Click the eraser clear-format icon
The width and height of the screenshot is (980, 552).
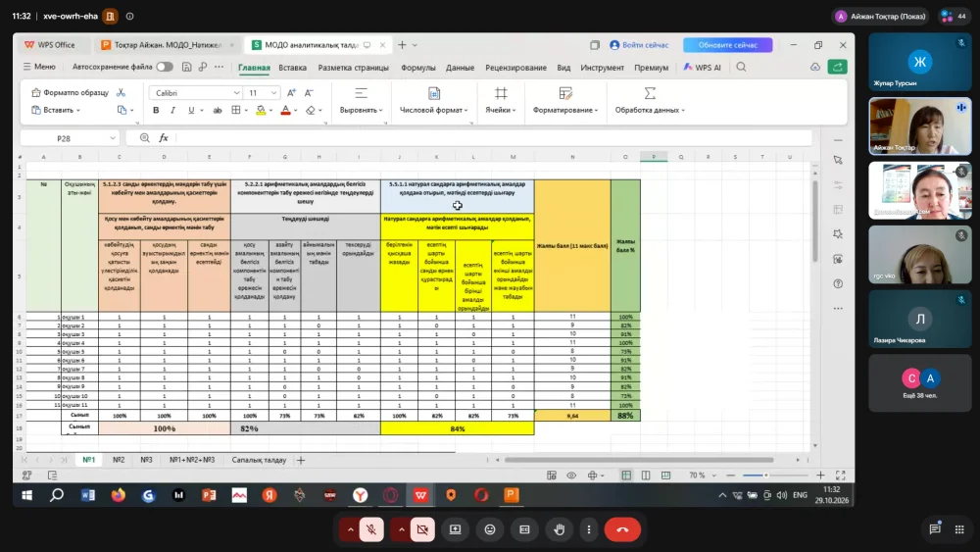click(311, 110)
